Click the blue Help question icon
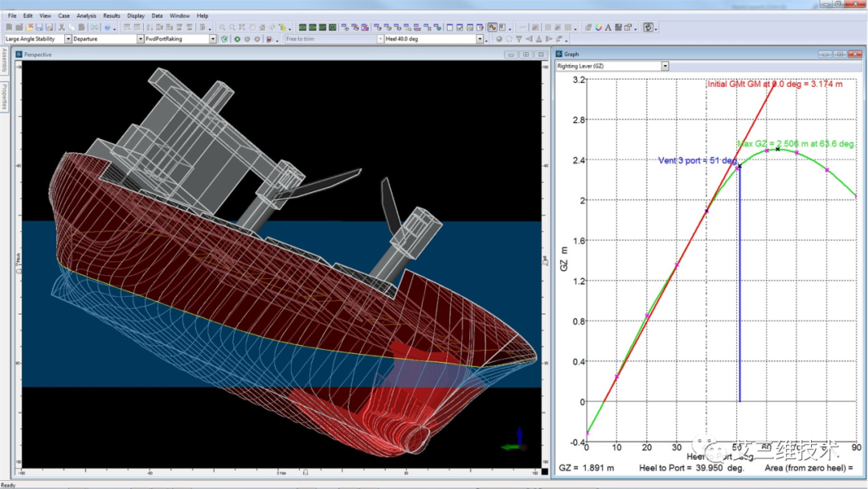 point(107,27)
